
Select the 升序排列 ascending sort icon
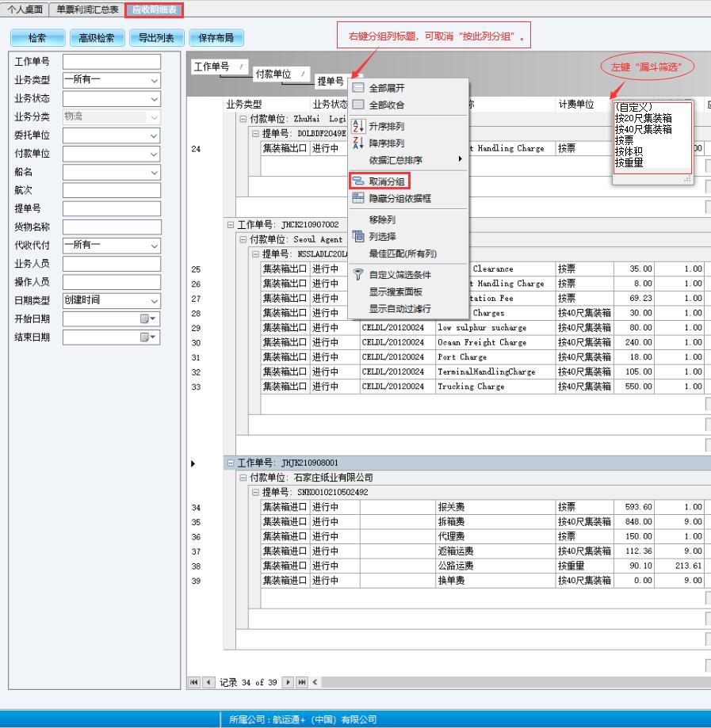pyautogui.click(x=357, y=127)
